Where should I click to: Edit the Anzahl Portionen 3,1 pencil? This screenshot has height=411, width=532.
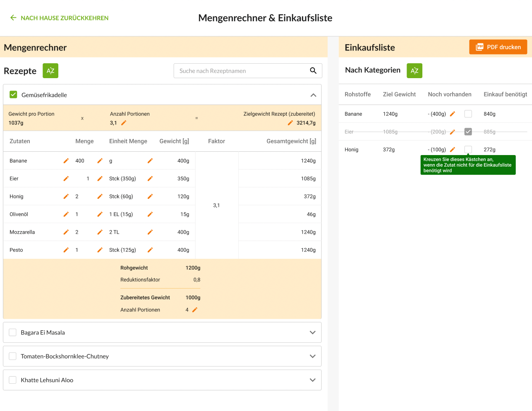[124, 123]
